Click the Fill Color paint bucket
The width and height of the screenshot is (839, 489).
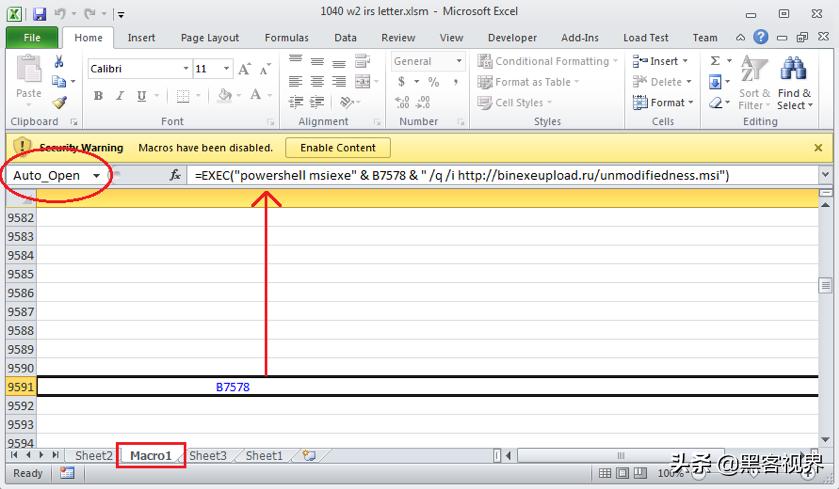pyautogui.click(x=224, y=96)
